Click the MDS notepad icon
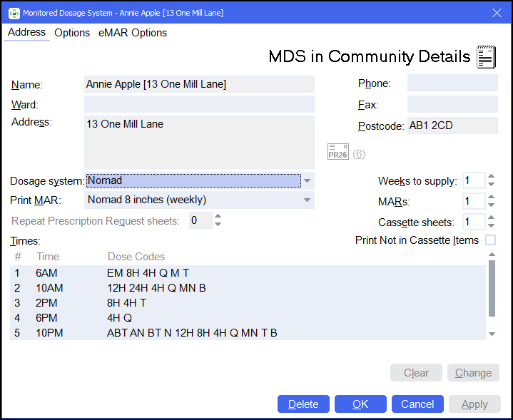 486,57
